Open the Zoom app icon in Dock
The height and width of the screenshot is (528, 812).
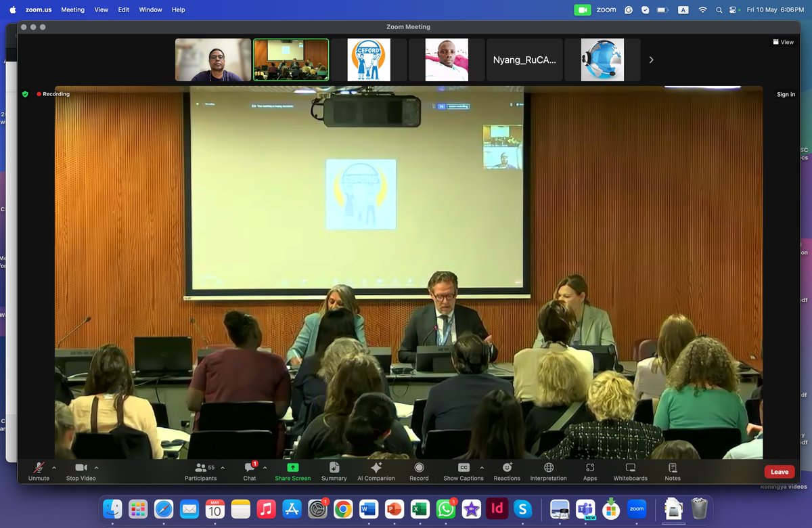coord(636,509)
